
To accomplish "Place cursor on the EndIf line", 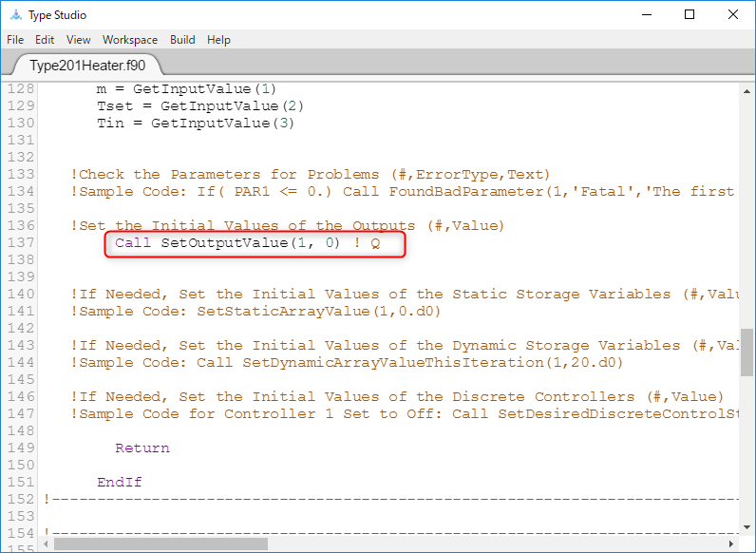I will click(x=120, y=483).
